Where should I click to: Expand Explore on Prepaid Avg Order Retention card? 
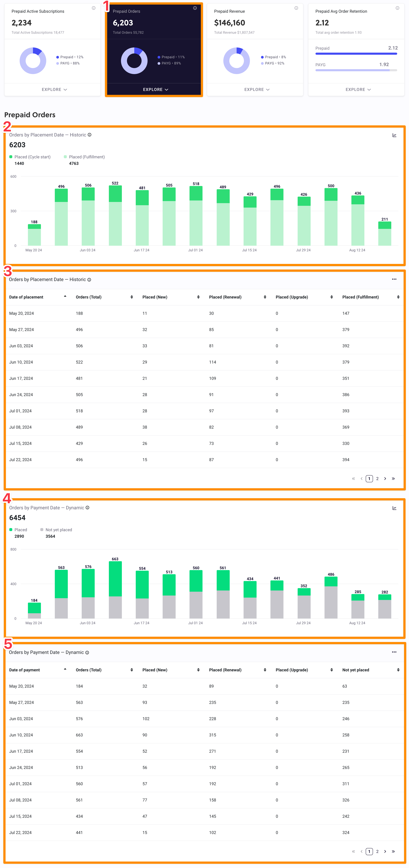pos(358,90)
